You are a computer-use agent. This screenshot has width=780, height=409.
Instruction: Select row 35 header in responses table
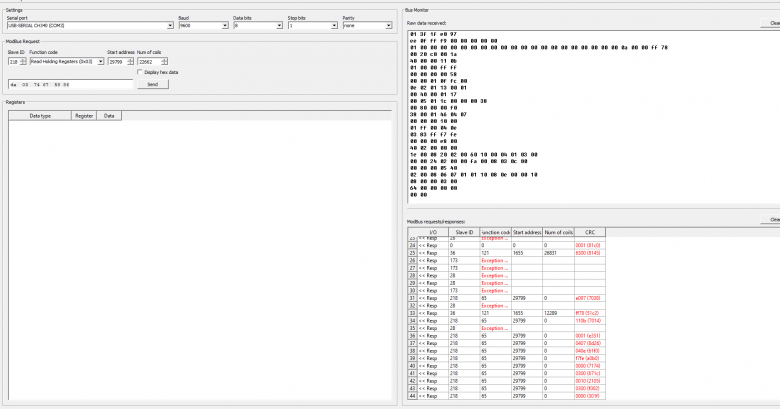(412, 328)
